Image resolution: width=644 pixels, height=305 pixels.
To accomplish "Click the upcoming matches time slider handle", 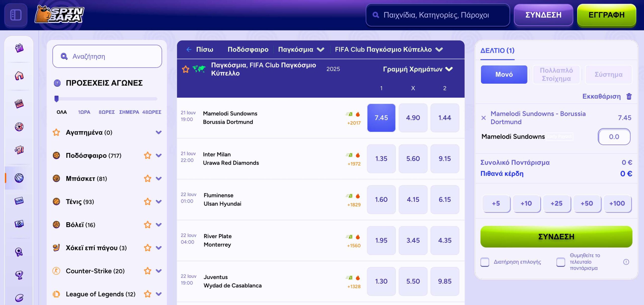I will [57, 99].
